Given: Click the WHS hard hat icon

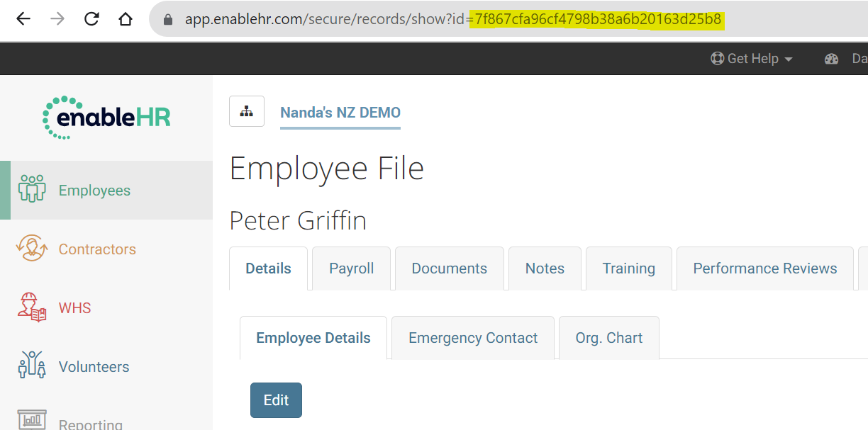Looking at the screenshot, I should (x=32, y=307).
